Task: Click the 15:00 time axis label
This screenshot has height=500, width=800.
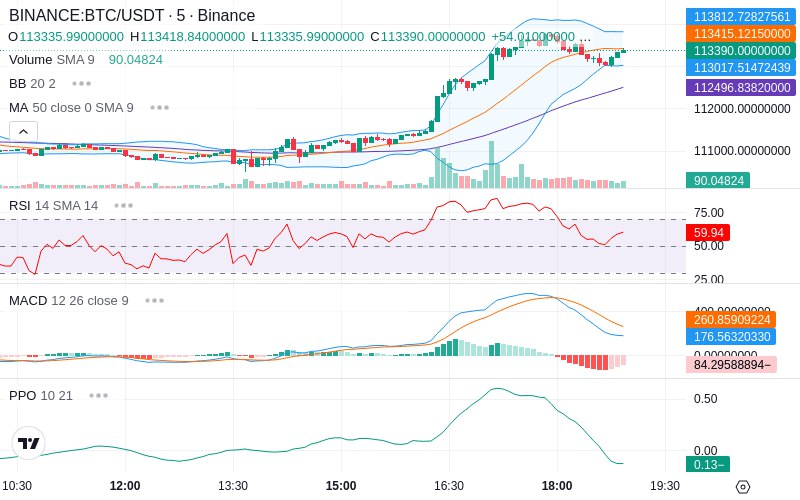Action: tap(341, 486)
